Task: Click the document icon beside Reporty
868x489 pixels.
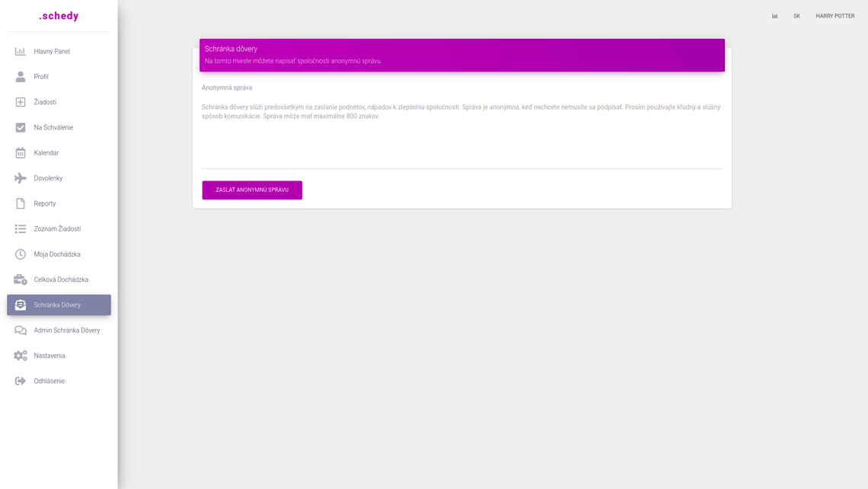Action: point(21,203)
